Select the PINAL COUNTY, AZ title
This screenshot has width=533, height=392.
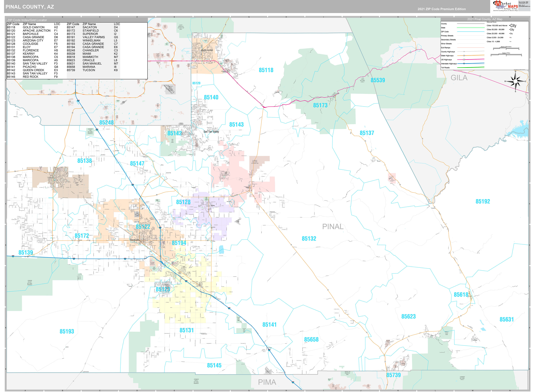(x=30, y=7)
